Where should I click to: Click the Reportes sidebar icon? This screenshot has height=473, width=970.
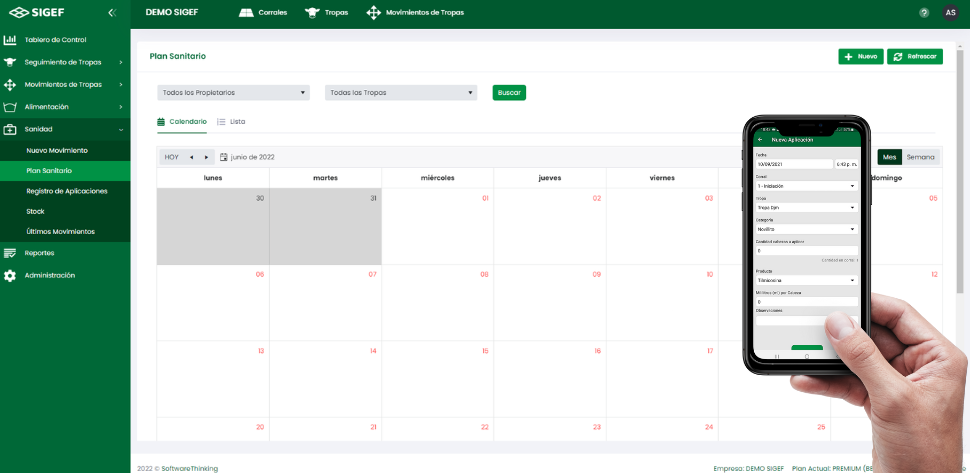tap(10, 253)
